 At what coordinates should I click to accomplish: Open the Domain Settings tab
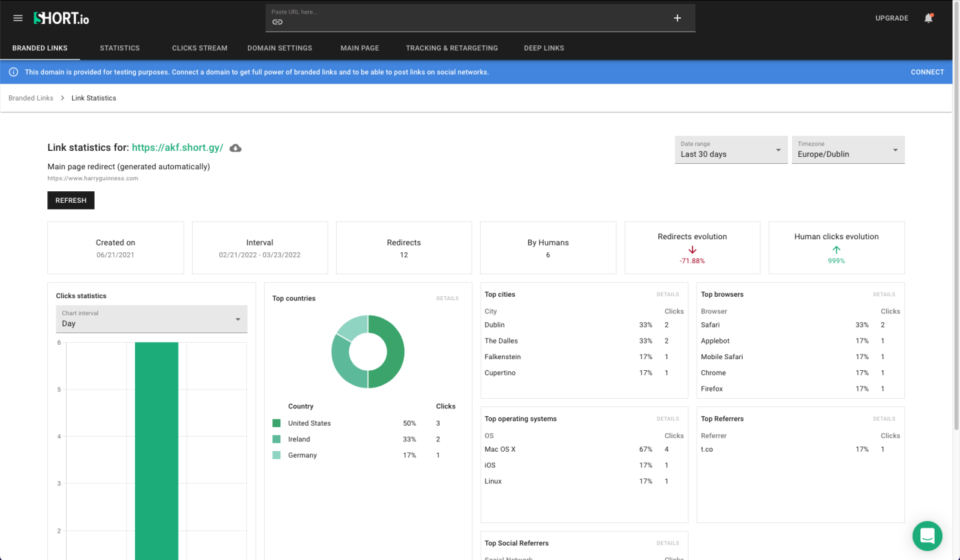(280, 48)
